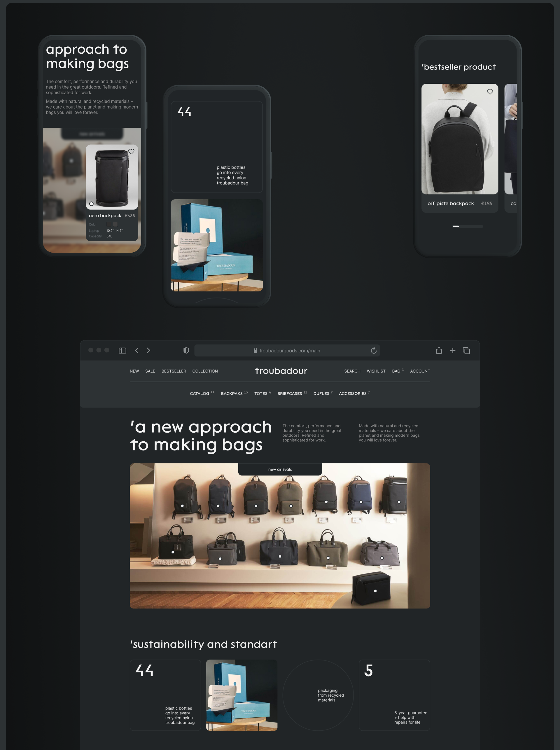The image size is (560, 750).
Task: Favorite the aero backpack heart icon
Action: tap(131, 152)
